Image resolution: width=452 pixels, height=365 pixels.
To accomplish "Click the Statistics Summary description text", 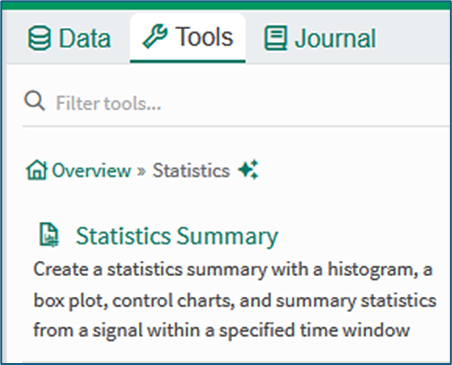I will coord(235,300).
